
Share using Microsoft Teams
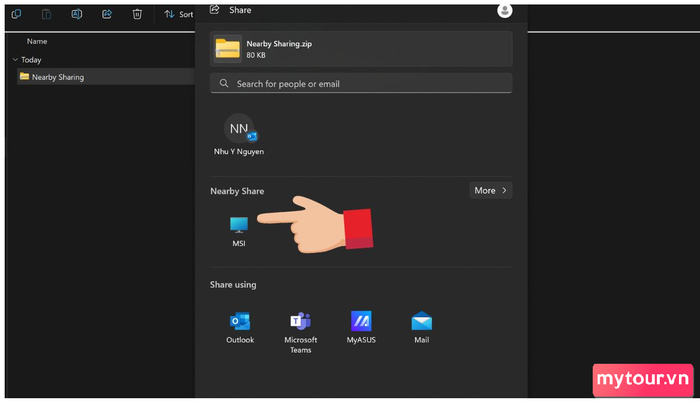300,332
